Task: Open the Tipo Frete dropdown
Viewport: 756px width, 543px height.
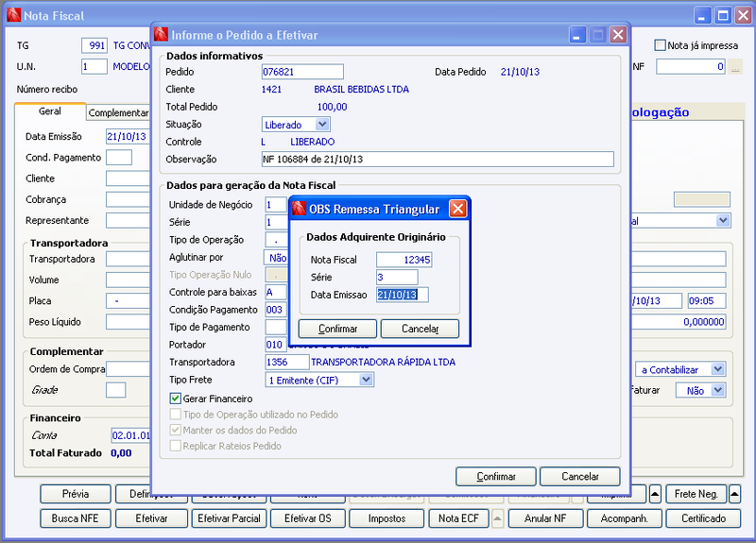Action: pos(367,380)
